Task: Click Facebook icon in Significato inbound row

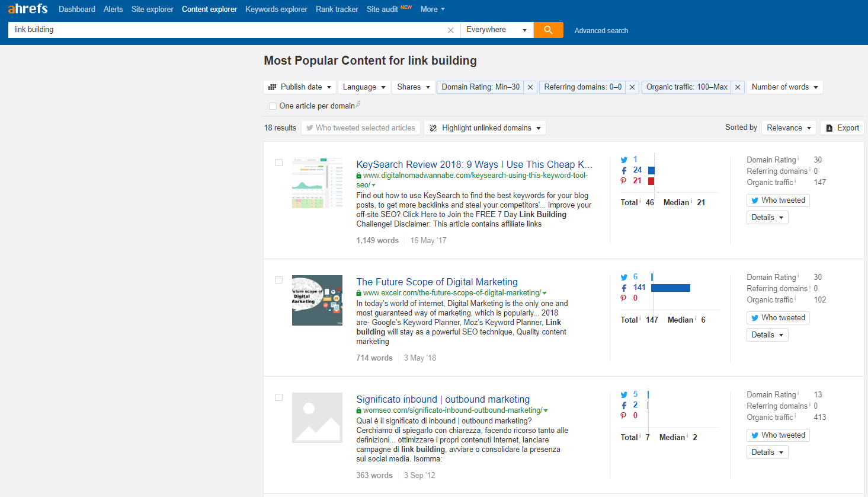Action: coord(624,405)
